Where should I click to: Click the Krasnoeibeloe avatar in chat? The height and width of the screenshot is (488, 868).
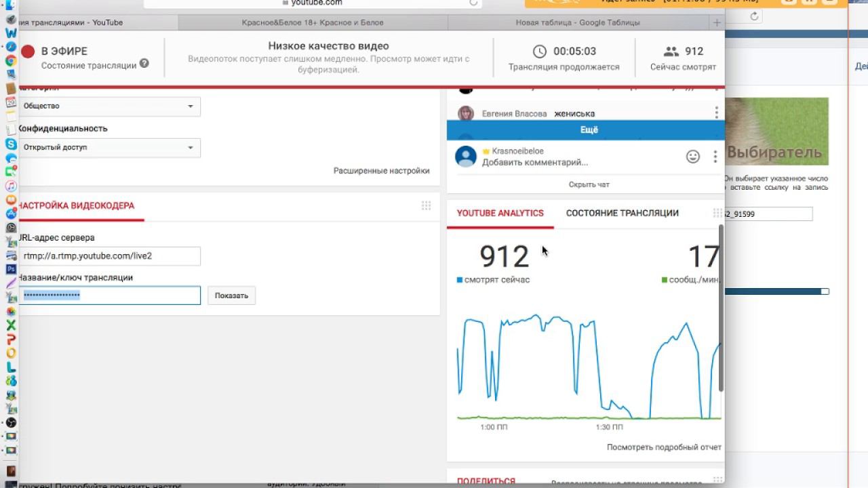[x=466, y=157]
